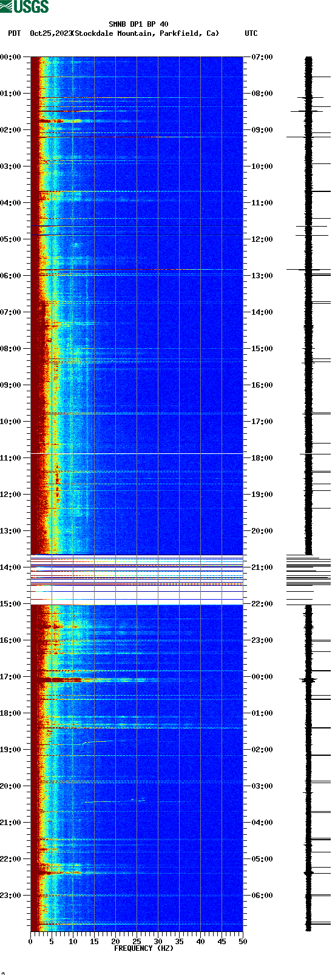Viewport: 335px width, 980px height.
Task: Click the 23:00 label on the PDT axis
Action: pyautogui.click(x=11, y=896)
